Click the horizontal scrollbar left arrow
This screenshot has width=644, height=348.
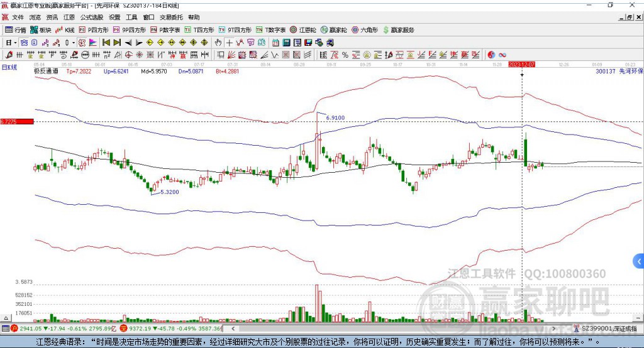pos(233,329)
